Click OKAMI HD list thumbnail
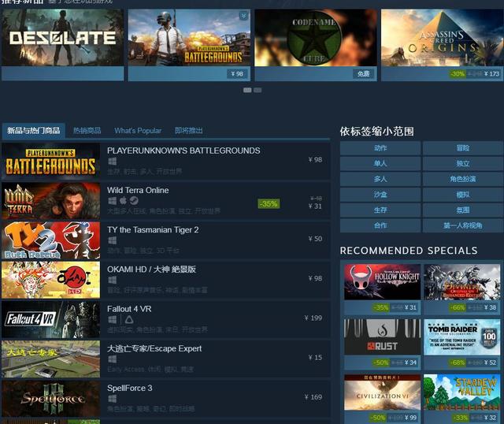The height and width of the screenshot is (424, 504). click(50, 280)
